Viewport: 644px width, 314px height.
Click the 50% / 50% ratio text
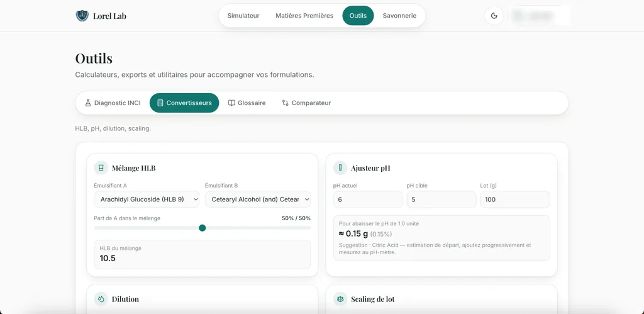296,218
